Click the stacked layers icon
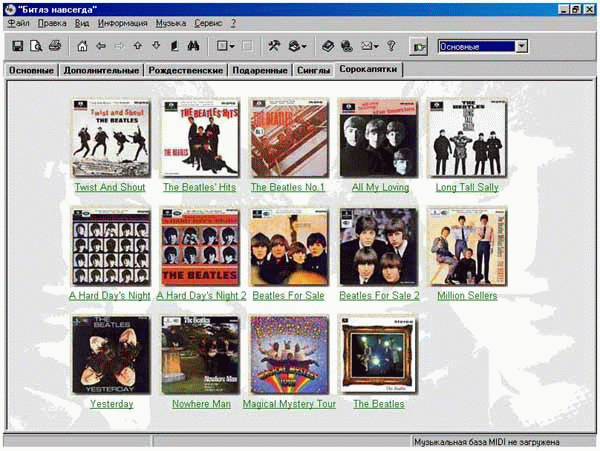 (294, 46)
